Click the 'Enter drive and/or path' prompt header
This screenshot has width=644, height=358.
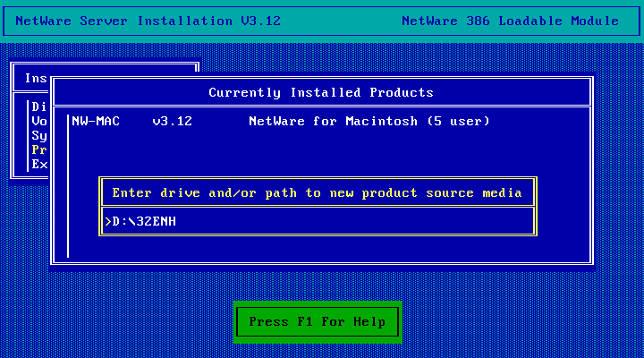click(317, 192)
